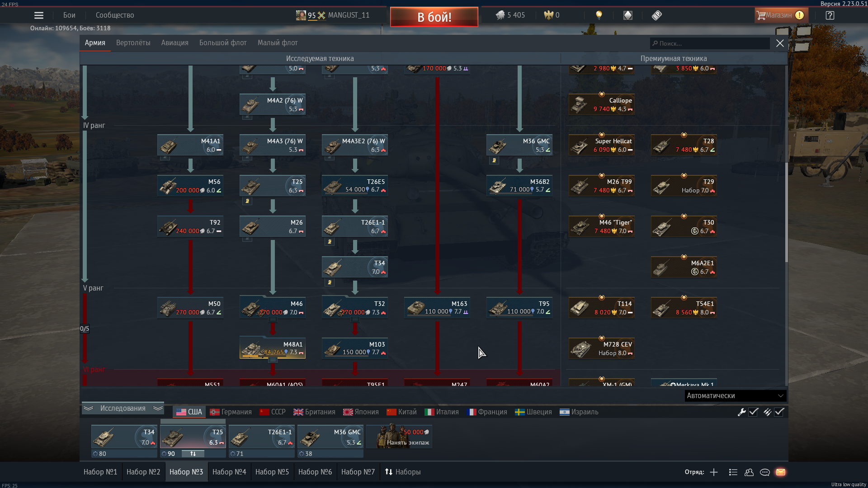The width and height of the screenshot is (868, 488).
Task: Switch to the Армия tab
Action: click(x=95, y=43)
